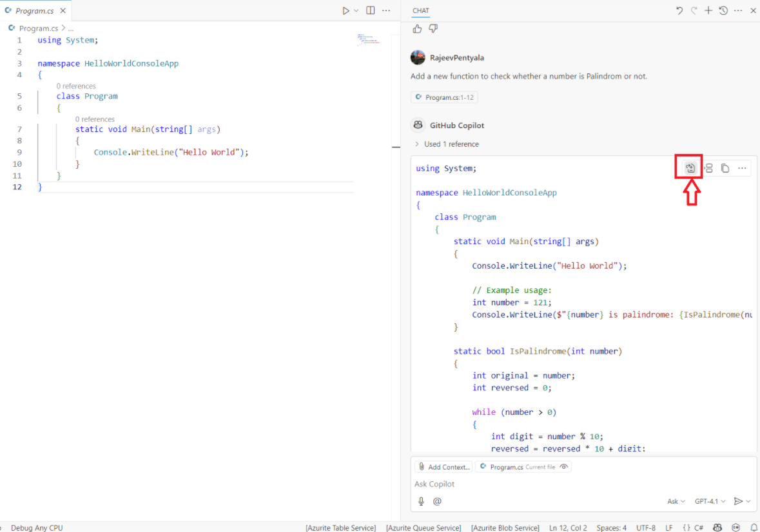Click thumbs up on the chat response
This screenshot has width=760, height=532.
(x=417, y=28)
